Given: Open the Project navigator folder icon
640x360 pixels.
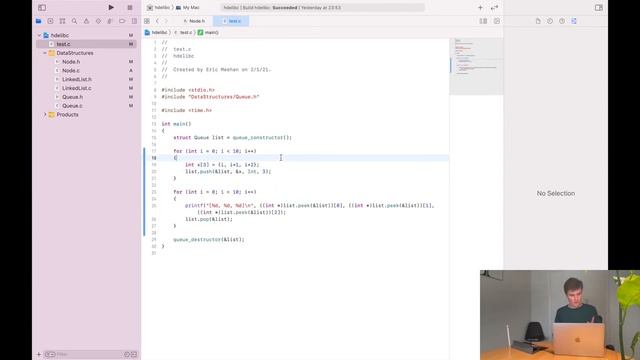Looking at the screenshot, I should (x=38, y=21).
